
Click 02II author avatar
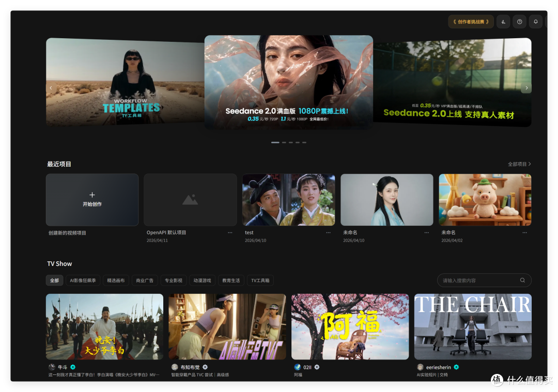298,367
